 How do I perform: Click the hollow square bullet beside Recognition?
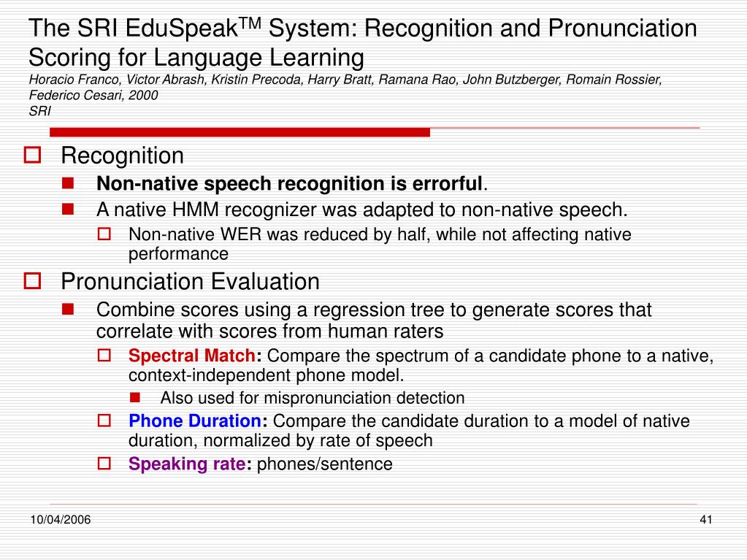click(x=32, y=155)
